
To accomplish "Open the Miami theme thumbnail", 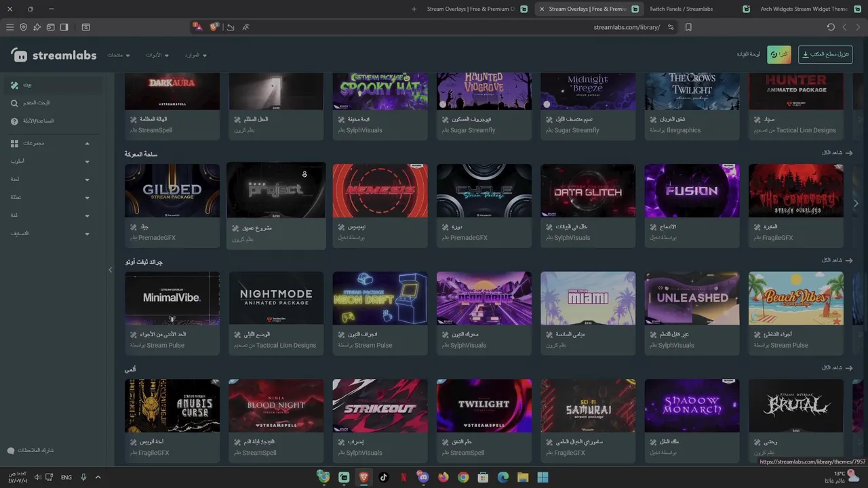I will [588, 298].
